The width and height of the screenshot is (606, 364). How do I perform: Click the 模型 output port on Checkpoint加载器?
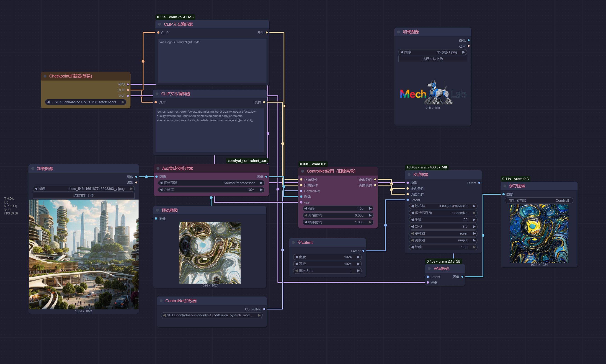128,84
